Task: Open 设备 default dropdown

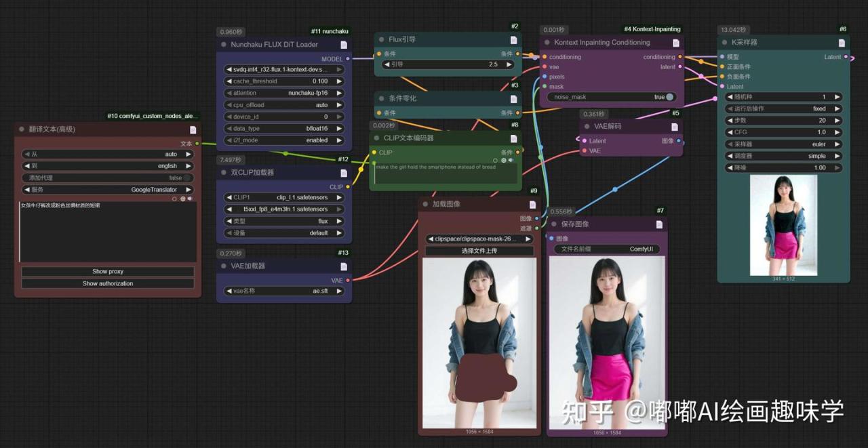Action: [x=284, y=233]
